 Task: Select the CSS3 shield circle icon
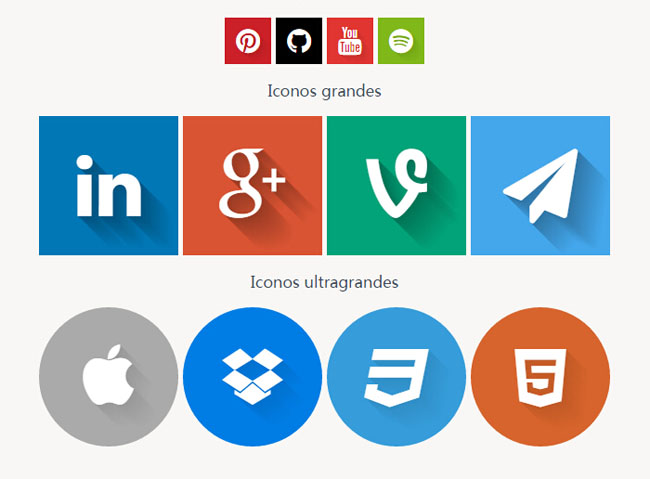coord(396,377)
